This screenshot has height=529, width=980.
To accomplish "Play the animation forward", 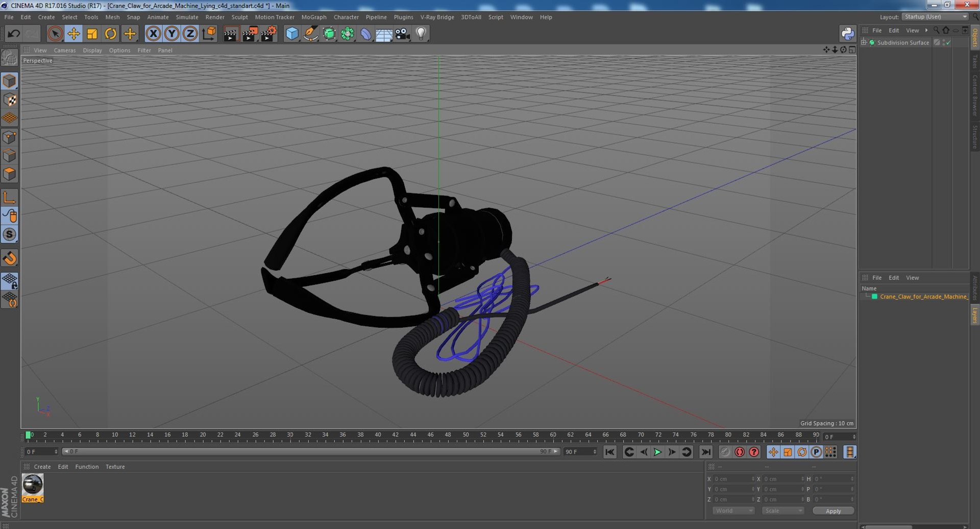I will (657, 452).
